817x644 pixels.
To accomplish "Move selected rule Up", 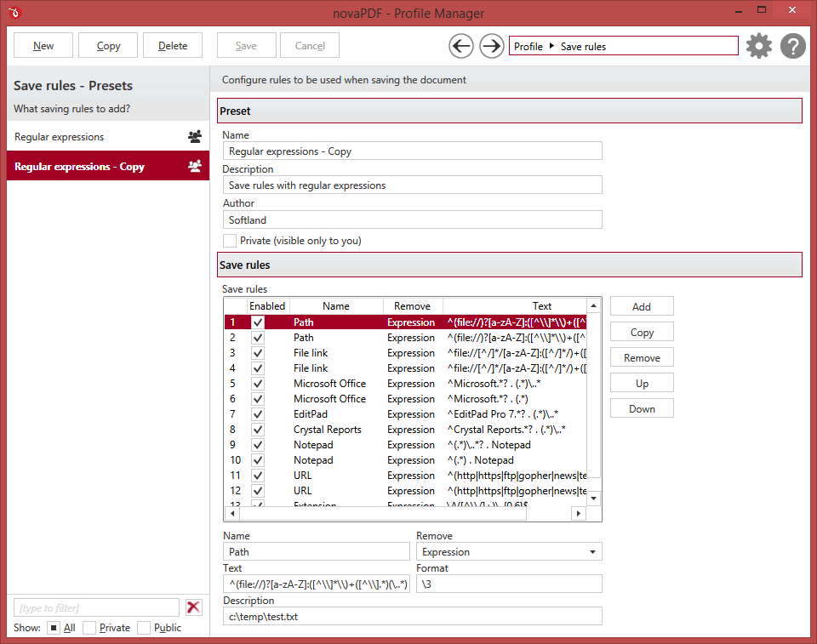I will 642,383.
